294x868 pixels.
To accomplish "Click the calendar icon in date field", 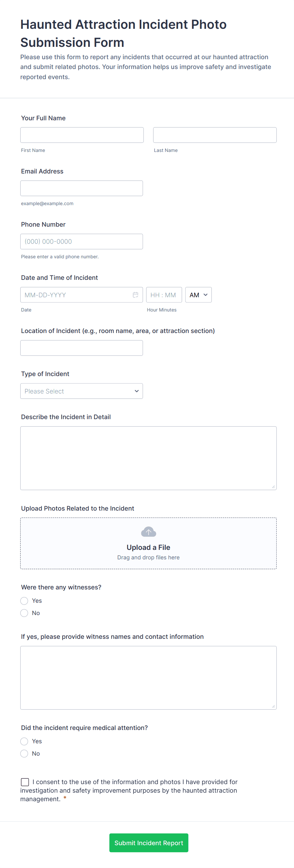I will pyautogui.click(x=135, y=295).
